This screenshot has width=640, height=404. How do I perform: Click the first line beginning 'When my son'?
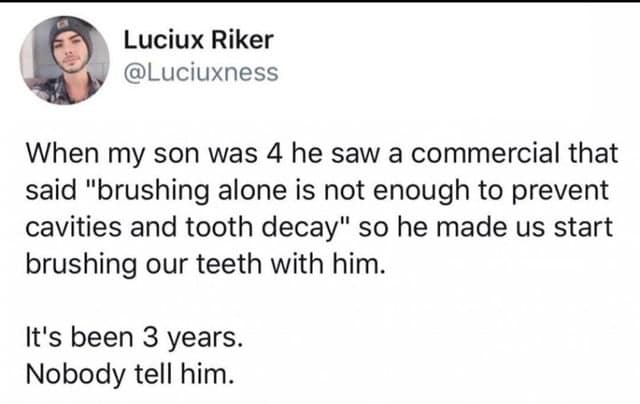[321, 156]
